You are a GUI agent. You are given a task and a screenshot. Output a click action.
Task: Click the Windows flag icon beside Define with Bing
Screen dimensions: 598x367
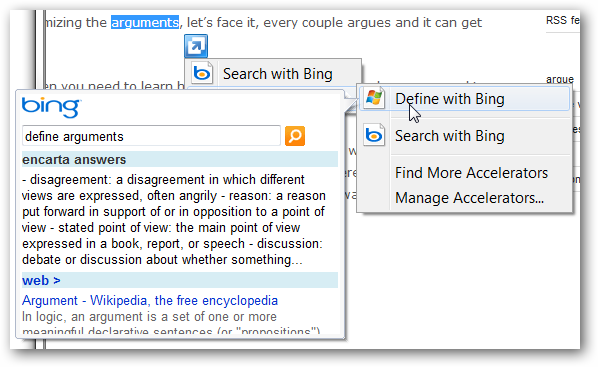[x=374, y=98]
